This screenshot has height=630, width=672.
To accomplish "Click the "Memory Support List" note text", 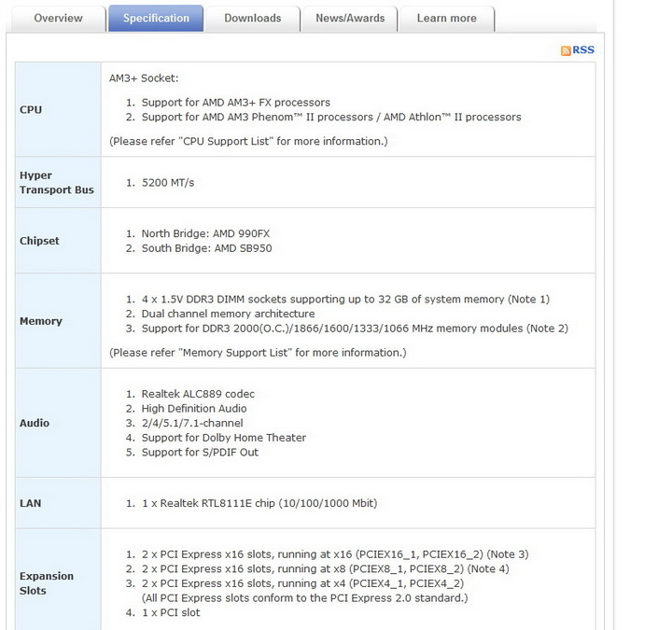I will coord(258,353).
